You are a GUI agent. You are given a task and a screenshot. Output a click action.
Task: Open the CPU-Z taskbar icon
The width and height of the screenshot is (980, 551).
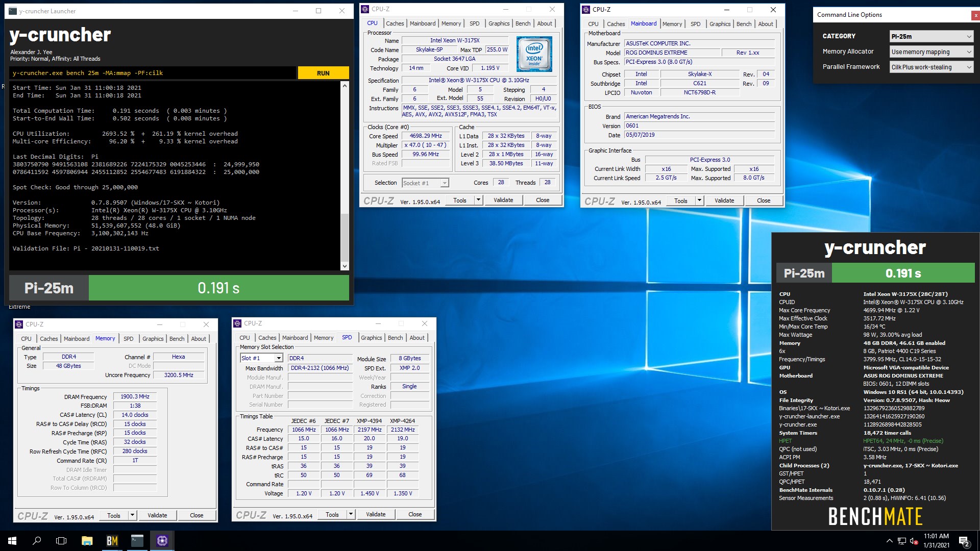162,541
